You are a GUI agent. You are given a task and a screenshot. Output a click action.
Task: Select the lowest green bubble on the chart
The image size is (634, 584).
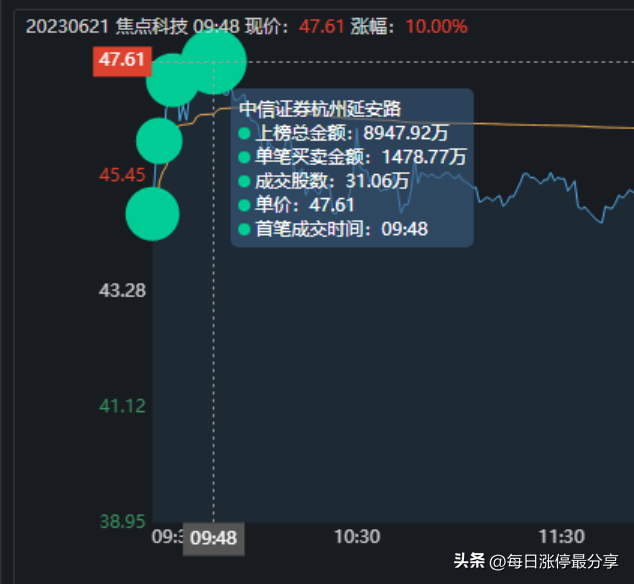[x=152, y=214]
